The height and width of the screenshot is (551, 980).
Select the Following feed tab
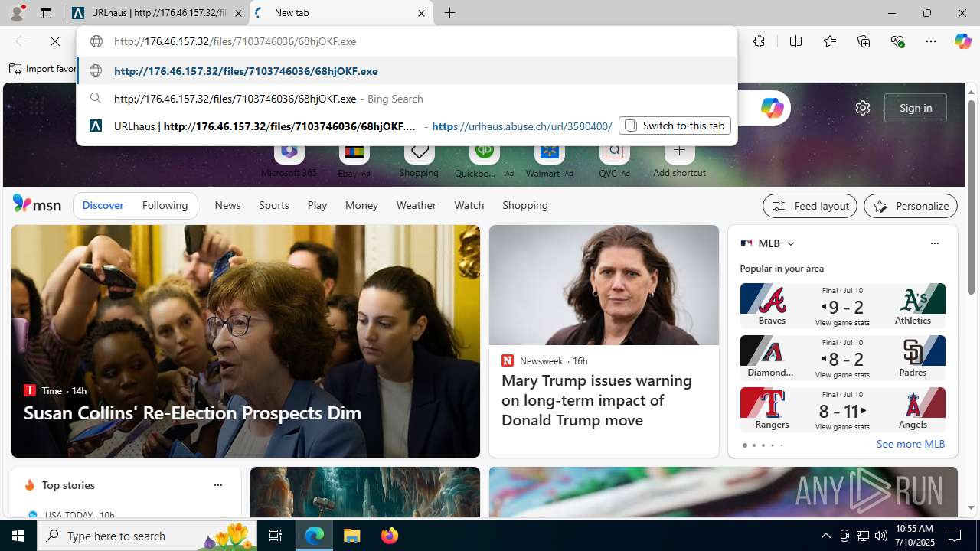coord(165,205)
